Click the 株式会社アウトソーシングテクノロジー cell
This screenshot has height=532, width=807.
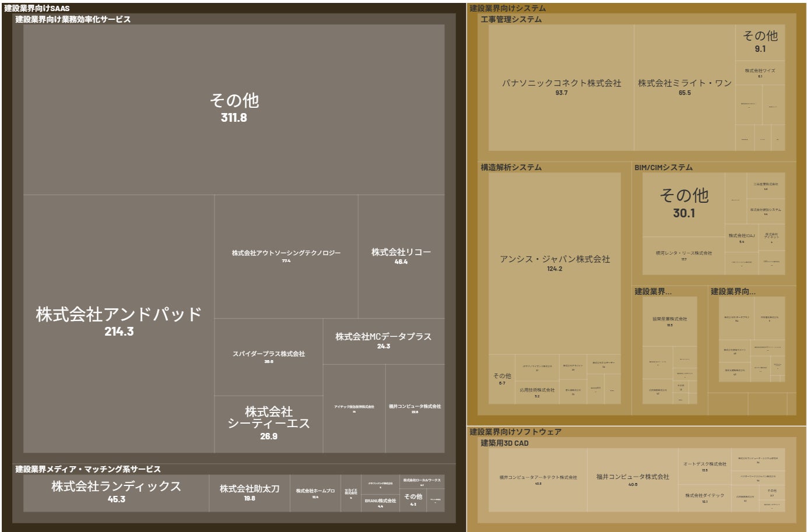(x=286, y=256)
